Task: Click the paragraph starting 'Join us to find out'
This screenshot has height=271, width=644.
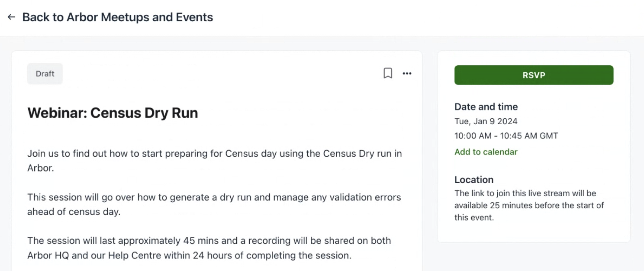Action: [214, 161]
